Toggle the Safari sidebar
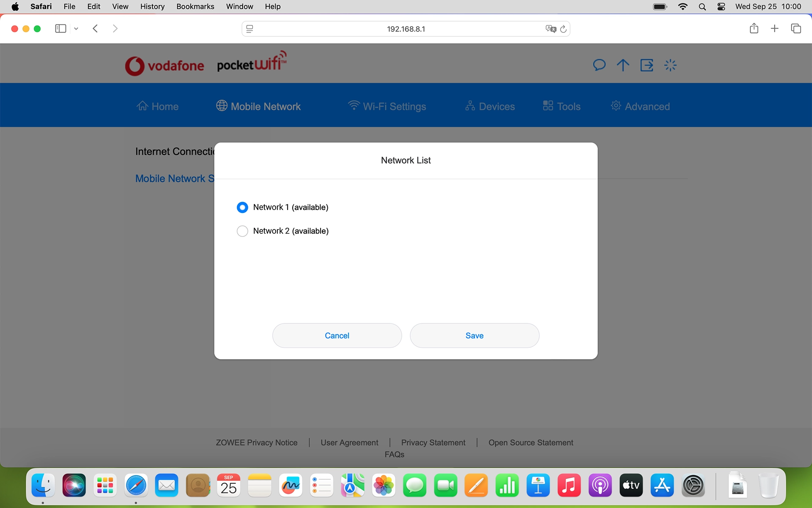 [60, 28]
